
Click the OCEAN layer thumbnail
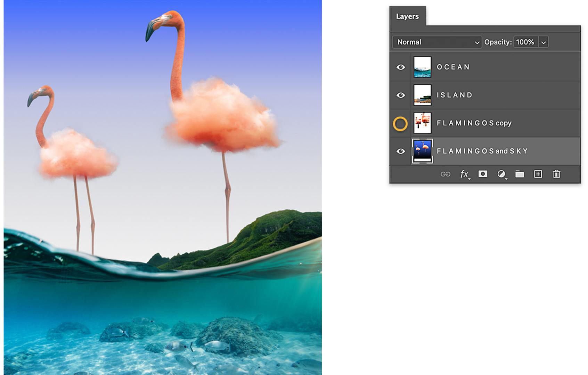pyautogui.click(x=422, y=67)
